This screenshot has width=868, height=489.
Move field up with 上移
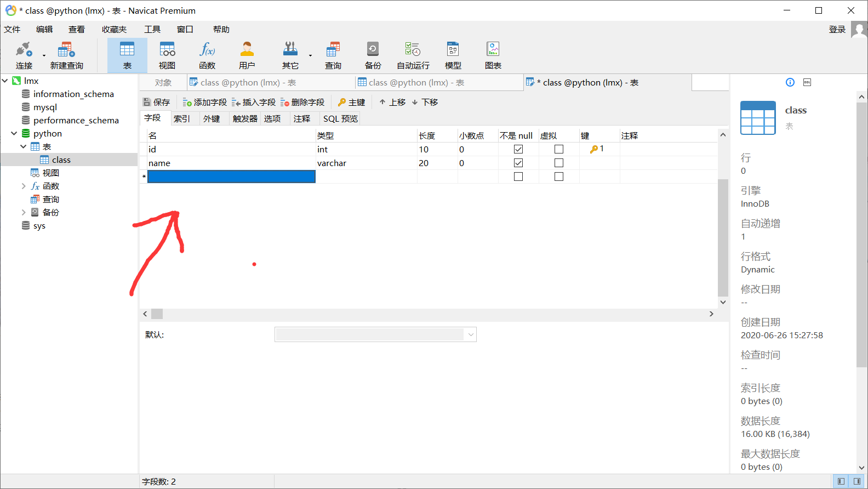coord(392,102)
